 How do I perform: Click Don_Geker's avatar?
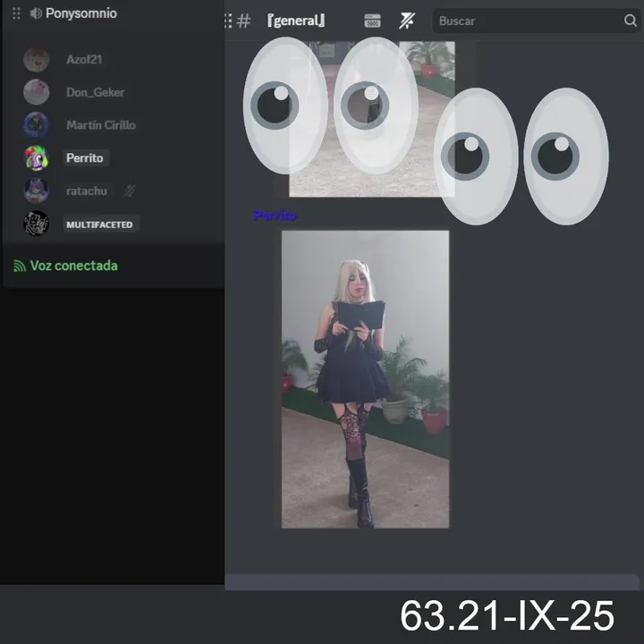pos(36,92)
